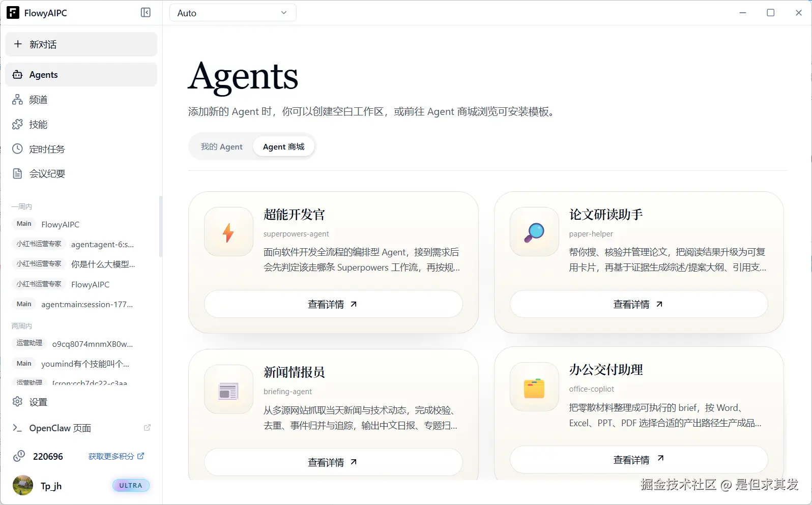Click the Agents robot icon in sidebar
The image size is (812, 505).
17,75
